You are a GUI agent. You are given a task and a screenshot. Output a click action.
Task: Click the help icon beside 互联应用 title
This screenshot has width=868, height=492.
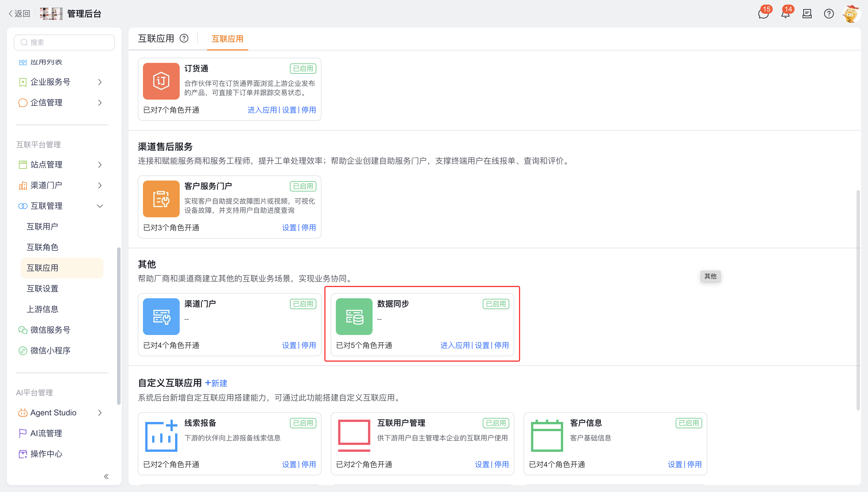[x=184, y=38]
